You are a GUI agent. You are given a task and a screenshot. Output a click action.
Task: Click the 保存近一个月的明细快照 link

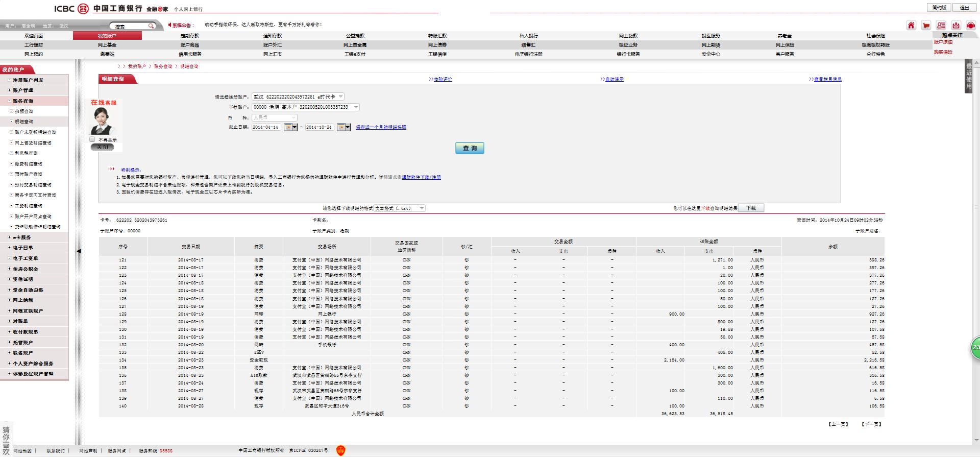point(381,127)
